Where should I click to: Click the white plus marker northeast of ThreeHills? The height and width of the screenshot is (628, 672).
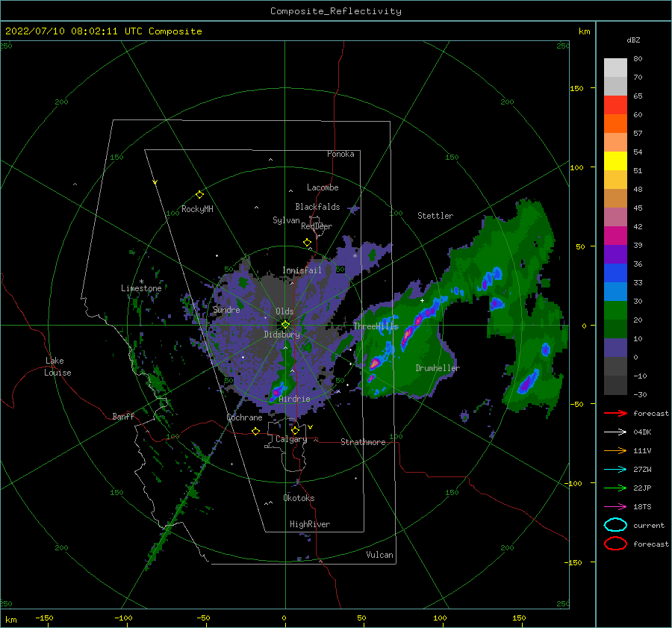click(x=422, y=300)
